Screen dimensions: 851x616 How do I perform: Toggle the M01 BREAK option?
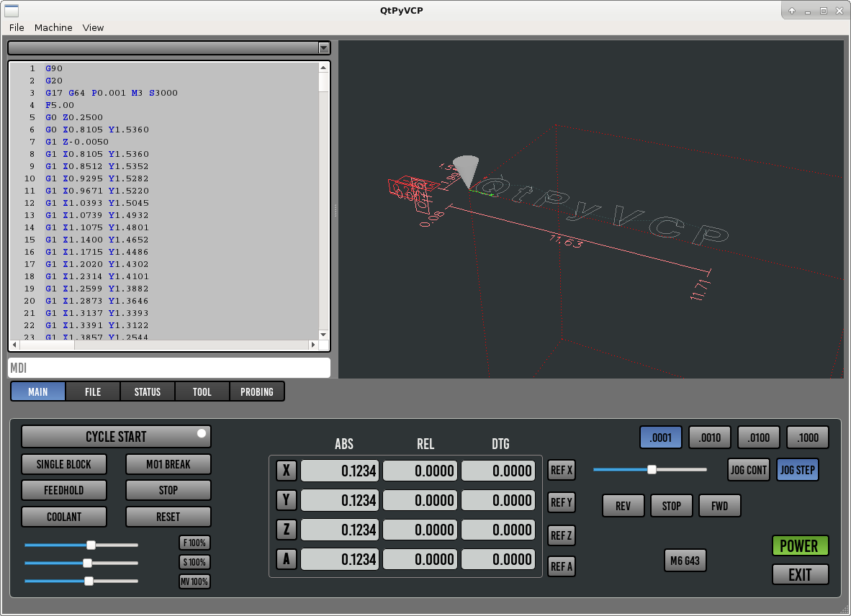click(168, 464)
